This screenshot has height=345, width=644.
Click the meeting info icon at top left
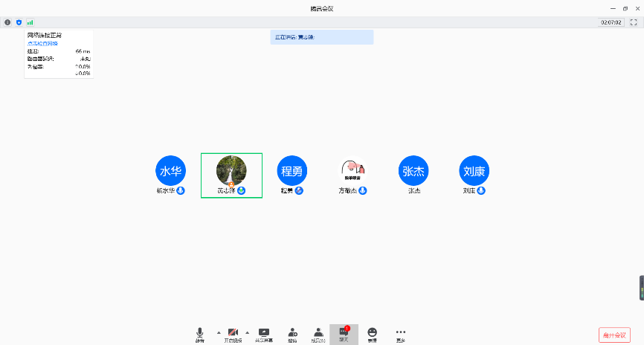tap(8, 22)
